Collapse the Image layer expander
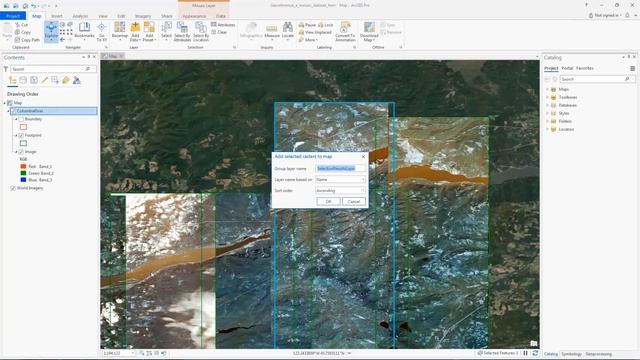This screenshot has width=640, height=360. tap(16, 151)
